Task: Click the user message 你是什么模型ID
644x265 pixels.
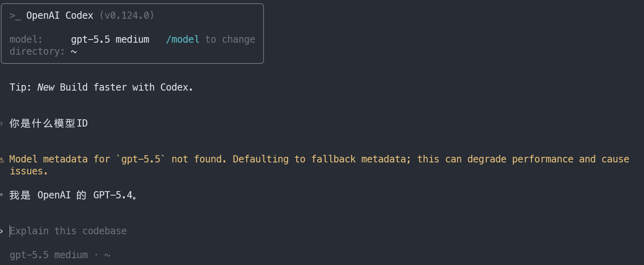Action: click(x=49, y=123)
